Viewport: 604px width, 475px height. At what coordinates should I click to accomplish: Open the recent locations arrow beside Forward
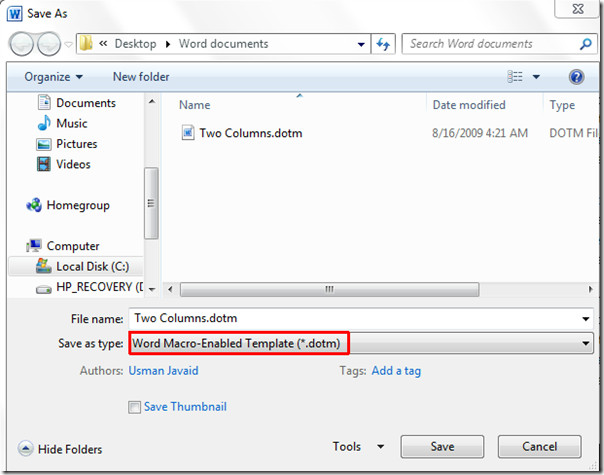tap(68, 44)
